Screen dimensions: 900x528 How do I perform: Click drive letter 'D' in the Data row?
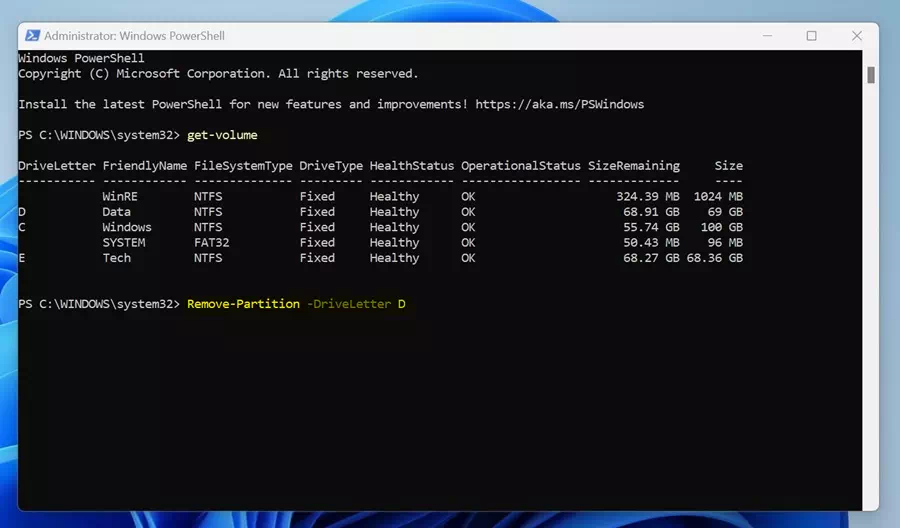click(22, 212)
